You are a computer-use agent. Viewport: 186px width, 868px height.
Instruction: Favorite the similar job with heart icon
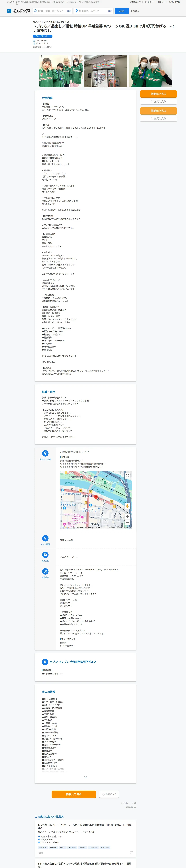tap(131, 853)
